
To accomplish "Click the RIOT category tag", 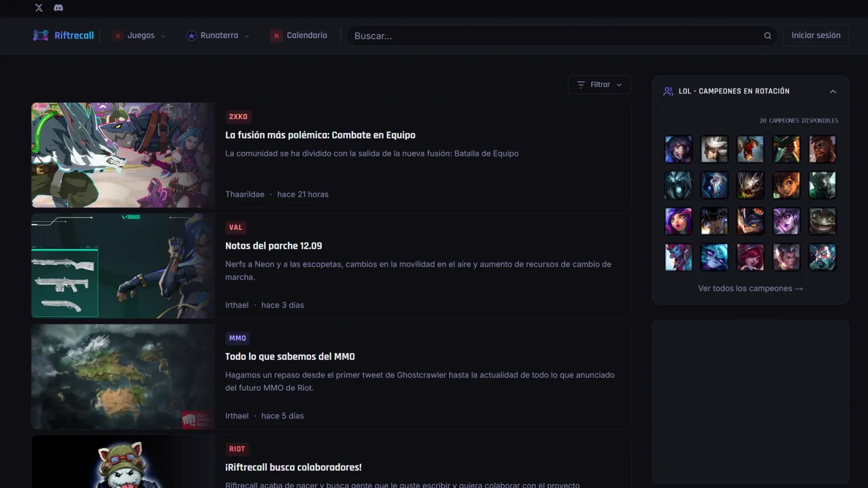I will click(x=237, y=449).
